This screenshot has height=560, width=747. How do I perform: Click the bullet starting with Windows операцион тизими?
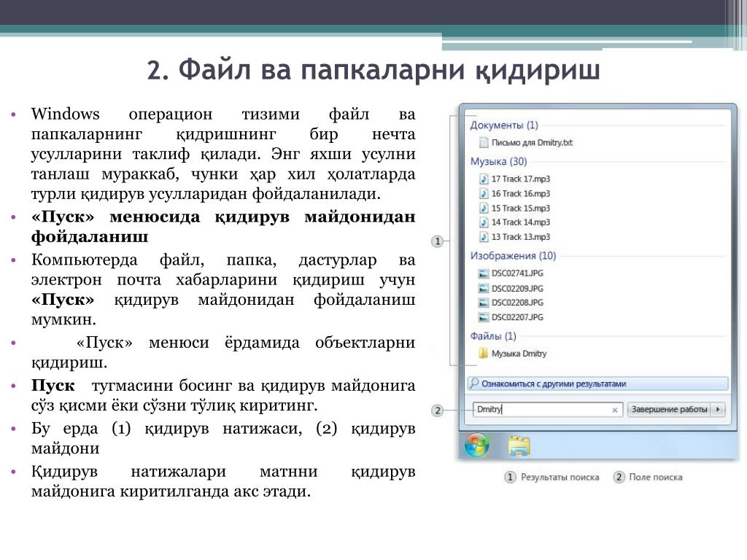223,154
